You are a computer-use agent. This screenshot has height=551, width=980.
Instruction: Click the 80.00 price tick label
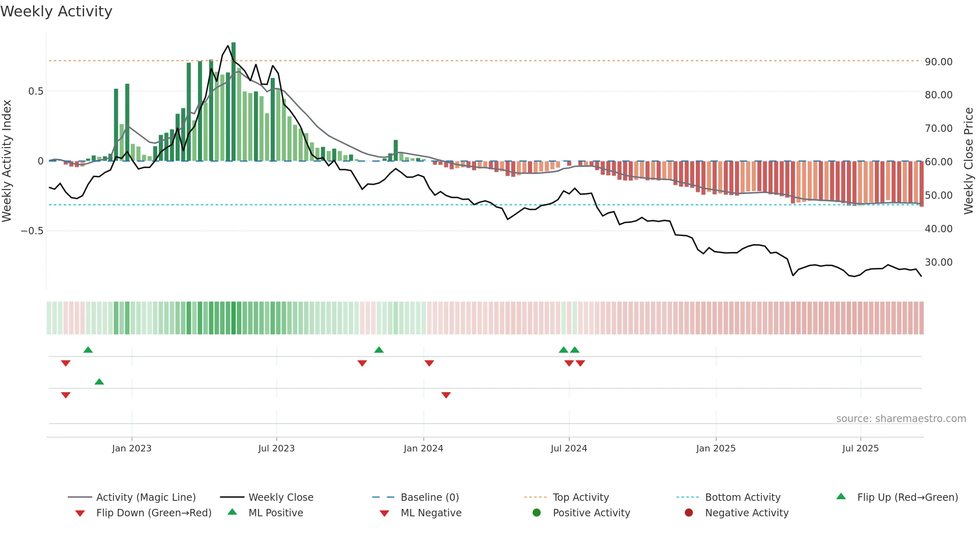tap(938, 95)
